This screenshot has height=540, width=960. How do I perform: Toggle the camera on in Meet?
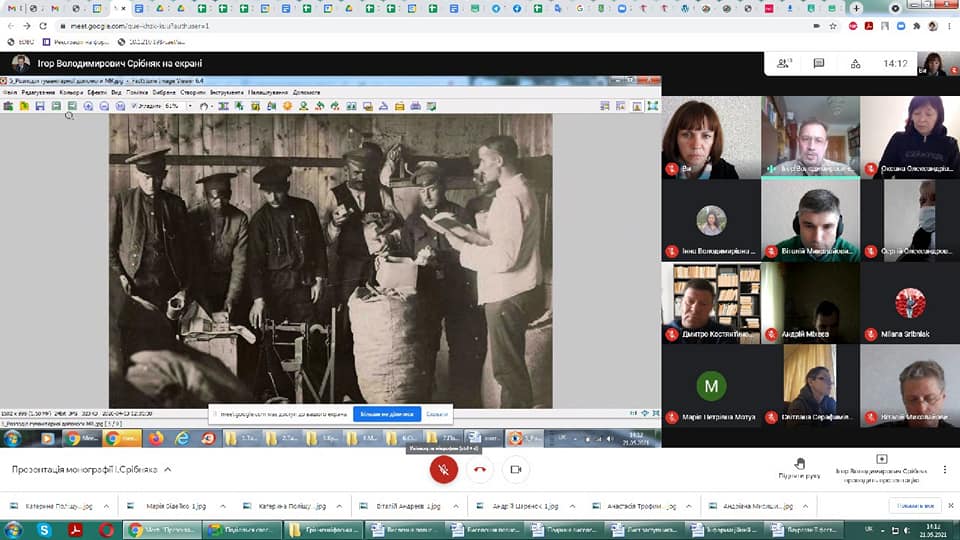516,469
